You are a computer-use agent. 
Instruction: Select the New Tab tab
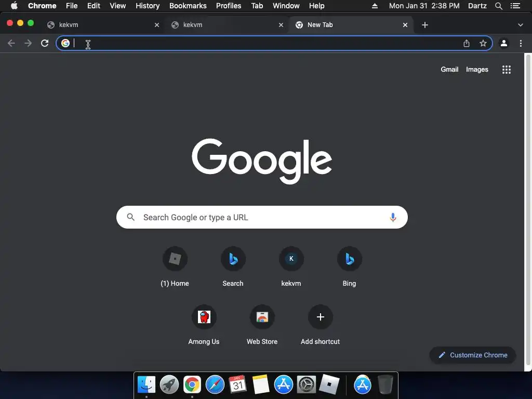(351, 25)
